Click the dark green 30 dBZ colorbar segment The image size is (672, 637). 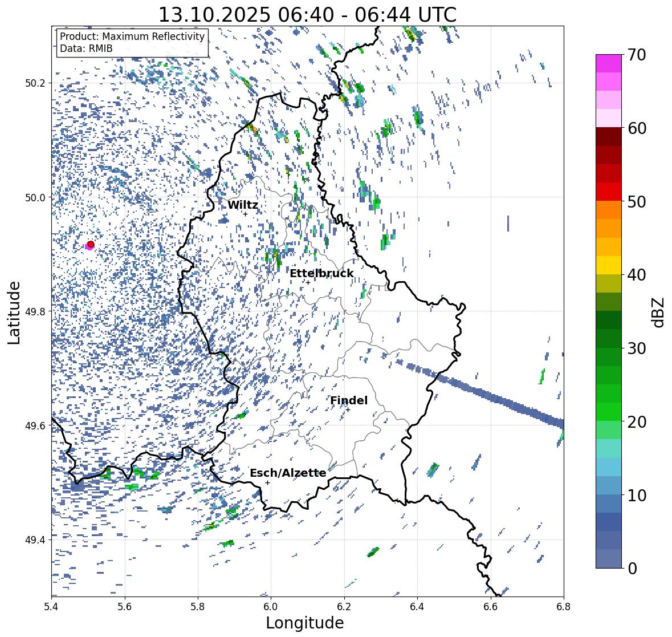pos(609,338)
